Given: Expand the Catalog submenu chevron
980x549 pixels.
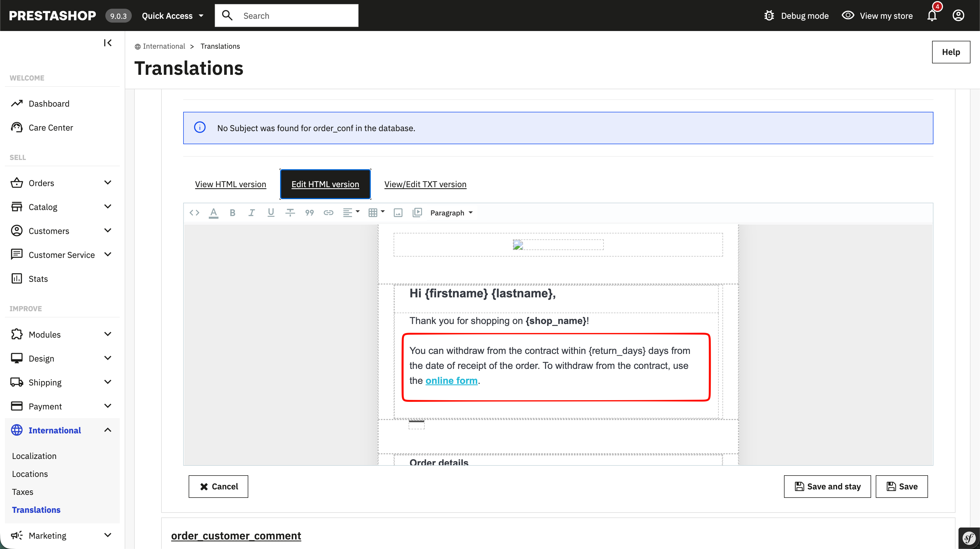Looking at the screenshot, I should [x=108, y=206].
